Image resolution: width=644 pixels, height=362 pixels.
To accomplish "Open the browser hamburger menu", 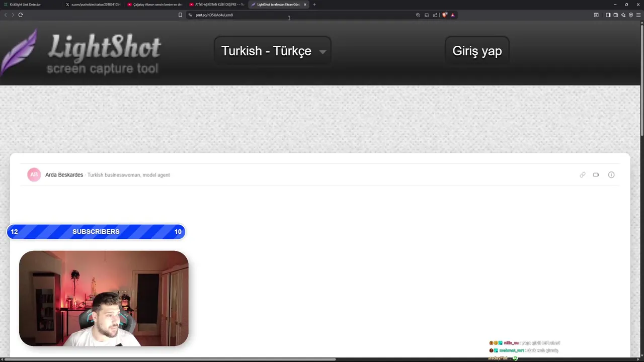I will (x=638, y=15).
